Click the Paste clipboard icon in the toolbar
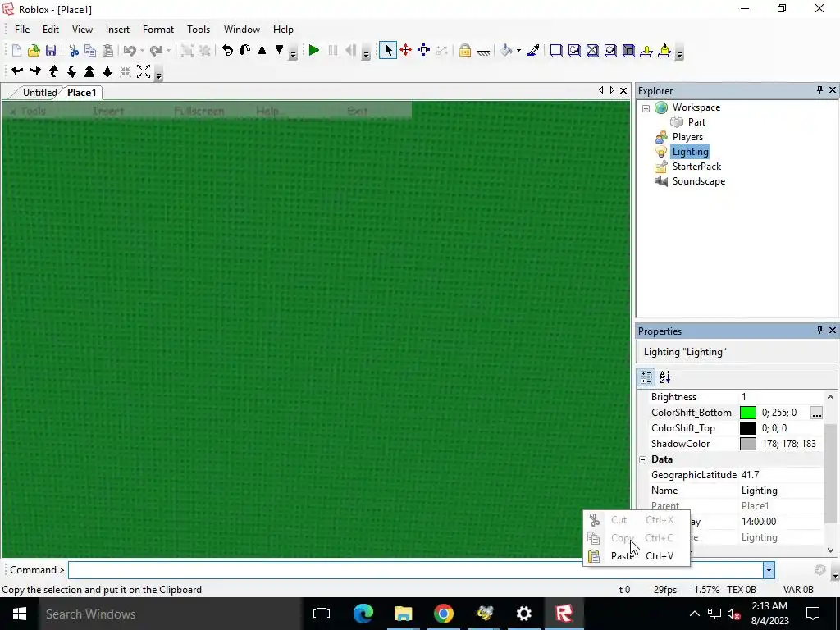Viewport: 840px width, 630px height. point(107,50)
